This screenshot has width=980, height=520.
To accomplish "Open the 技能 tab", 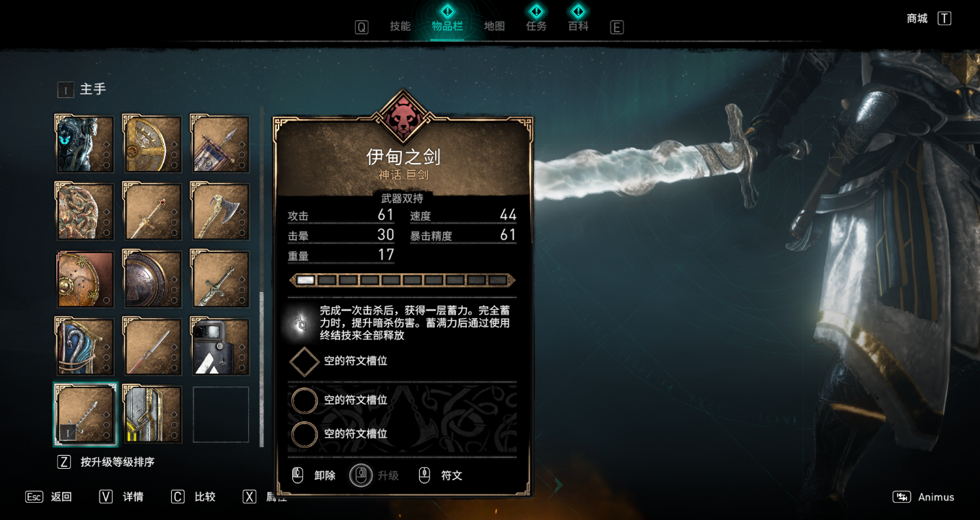I will coord(400,27).
